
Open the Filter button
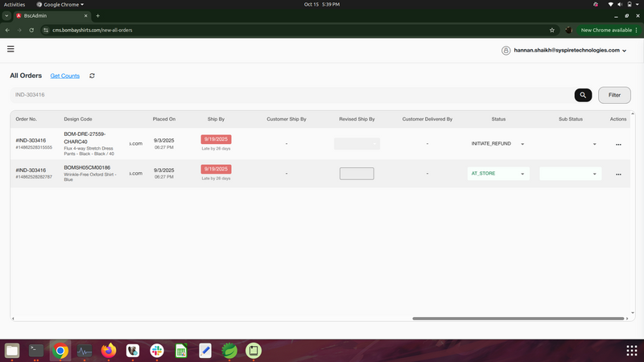614,95
